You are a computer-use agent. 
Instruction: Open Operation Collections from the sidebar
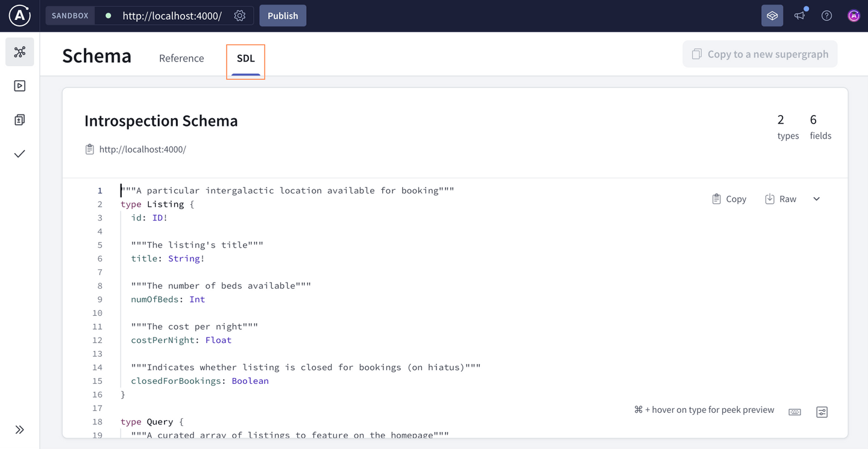pyautogui.click(x=19, y=119)
